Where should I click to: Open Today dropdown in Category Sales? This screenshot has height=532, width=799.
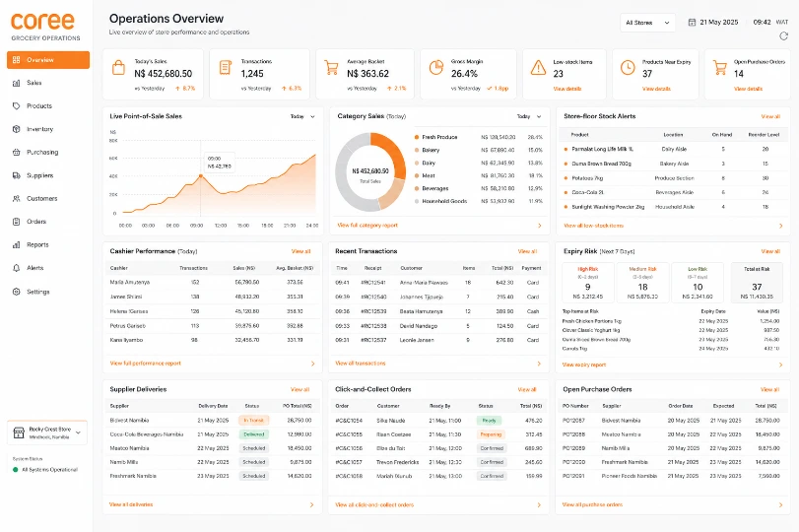tap(529, 116)
